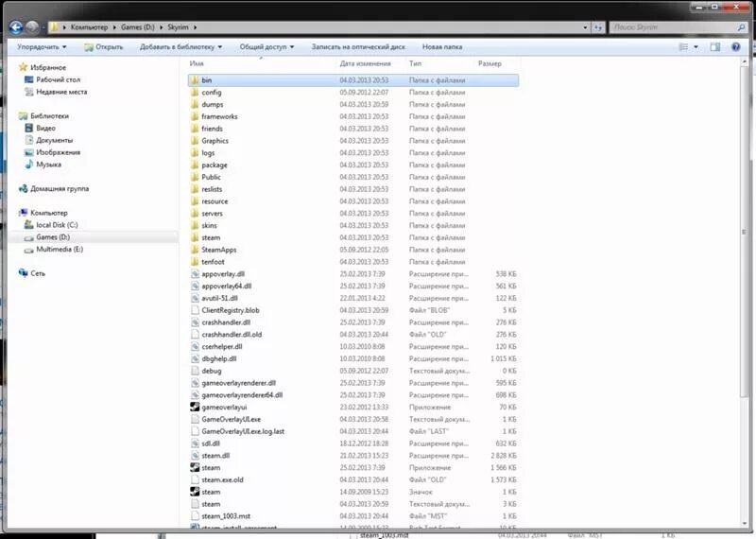This screenshot has height=539, width=756.
Task: Click the Forward navigation arrow button
Action: pos(32,27)
